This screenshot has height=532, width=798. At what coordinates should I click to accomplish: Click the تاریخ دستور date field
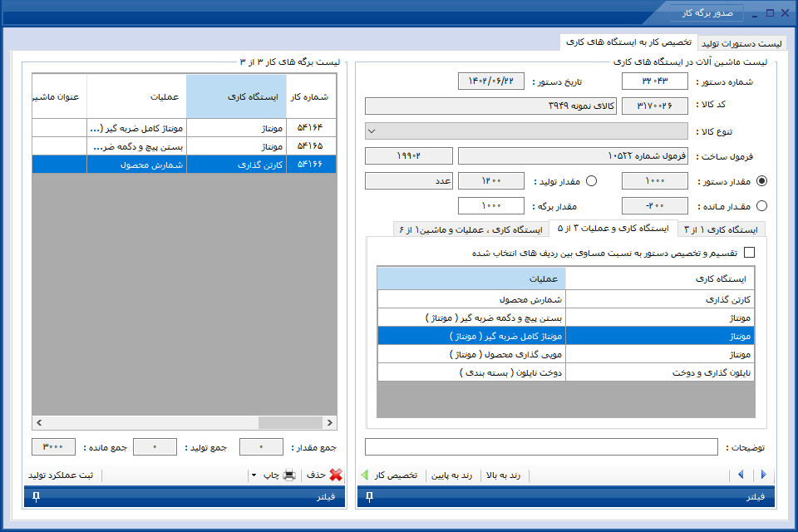click(491, 81)
